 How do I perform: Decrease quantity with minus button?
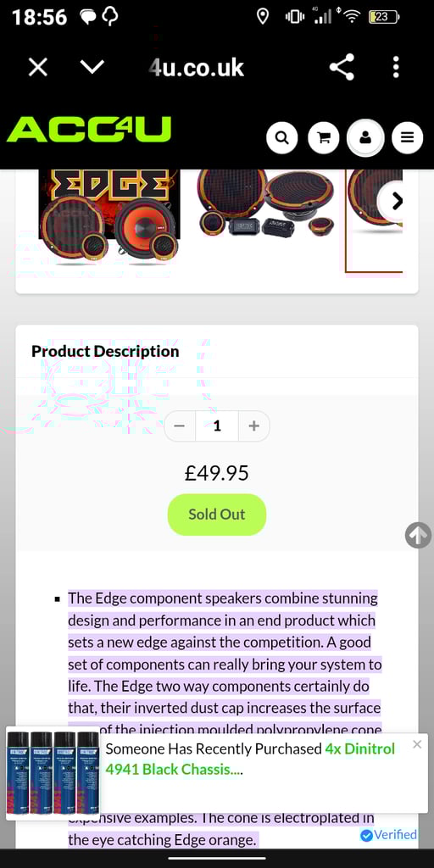[180, 426]
